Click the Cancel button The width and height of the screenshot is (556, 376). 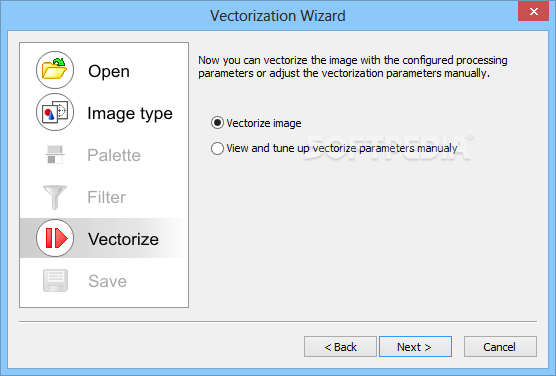500,347
